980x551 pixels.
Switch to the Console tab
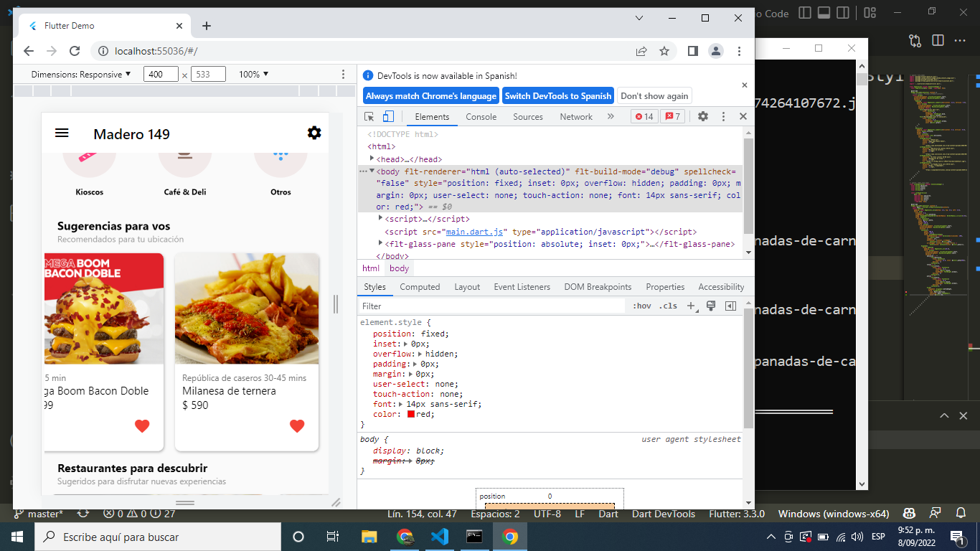(481, 117)
